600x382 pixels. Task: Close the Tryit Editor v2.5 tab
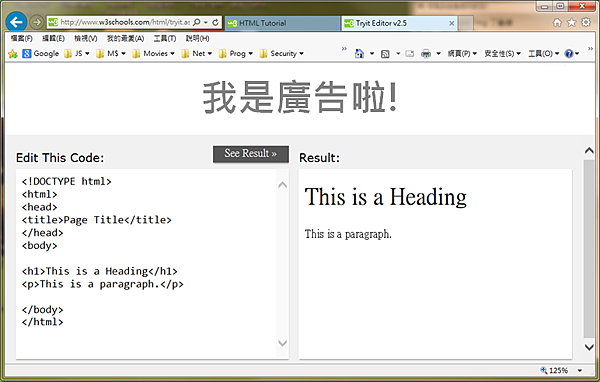452,23
